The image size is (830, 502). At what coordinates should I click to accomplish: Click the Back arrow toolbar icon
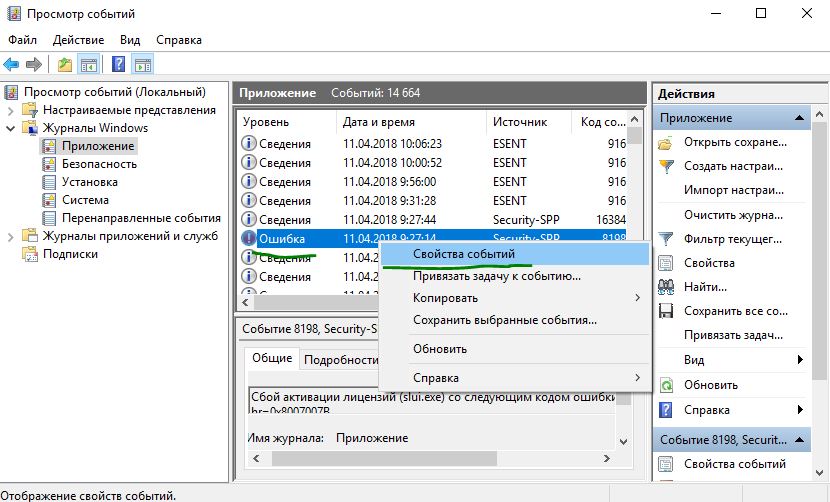(11, 65)
